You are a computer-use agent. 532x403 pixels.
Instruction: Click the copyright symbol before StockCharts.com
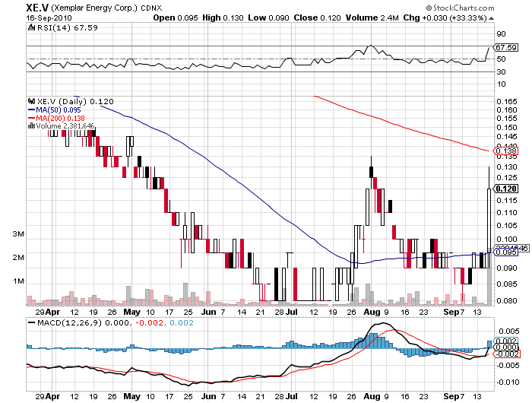(429, 8)
